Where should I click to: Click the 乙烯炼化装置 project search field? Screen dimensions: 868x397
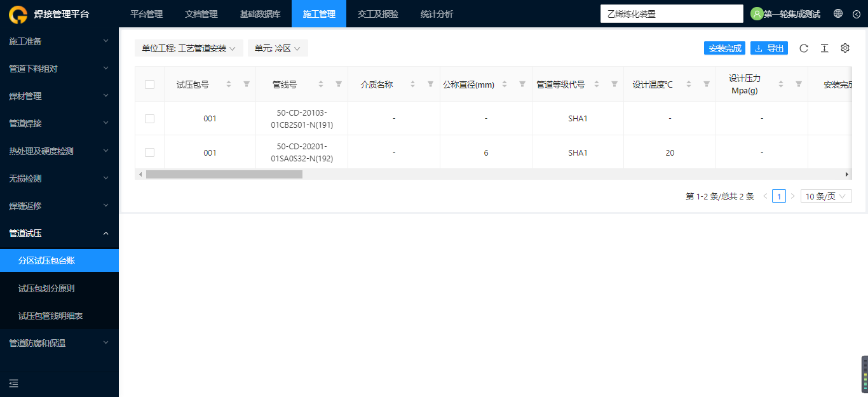point(672,14)
